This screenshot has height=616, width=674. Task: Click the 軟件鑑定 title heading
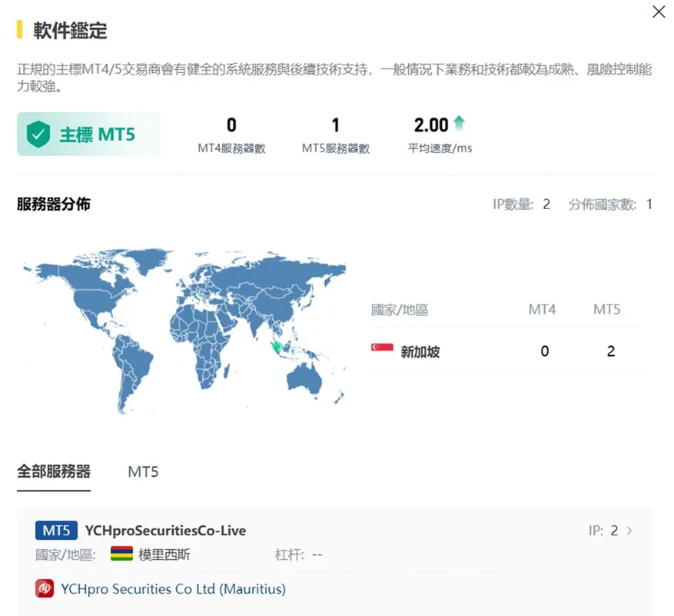tap(70, 31)
